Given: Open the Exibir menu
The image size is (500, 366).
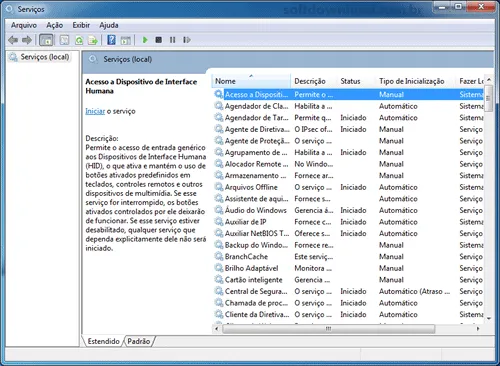Looking at the screenshot, I should [x=81, y=25].
